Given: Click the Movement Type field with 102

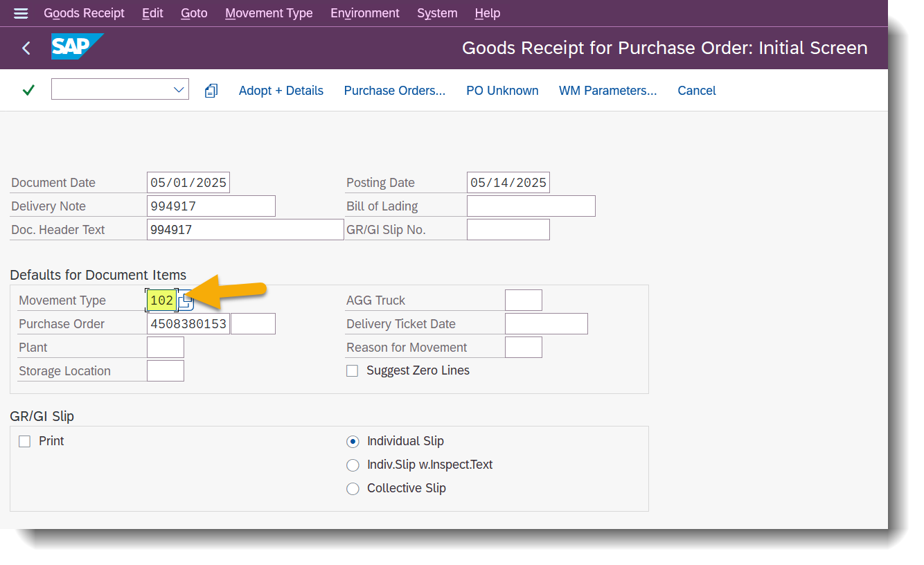Looking at the screenshot, I should tap(162, 301).
